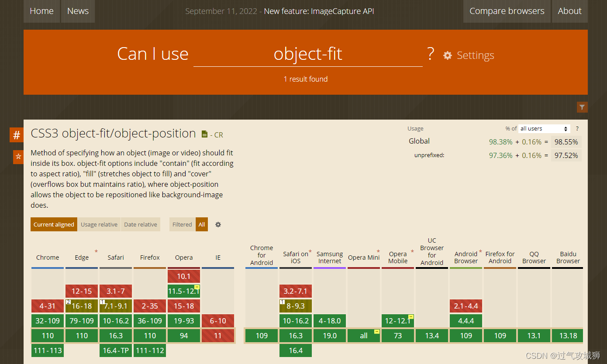Open note 1 on iOS Safari 8-9.3
The image size is (607, 364).
282,302
